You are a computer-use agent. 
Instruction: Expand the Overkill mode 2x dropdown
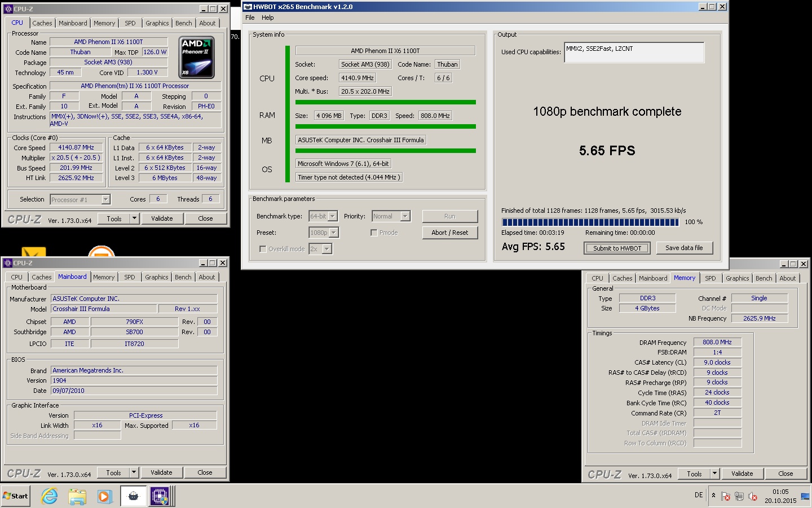[x=327, y=249]
